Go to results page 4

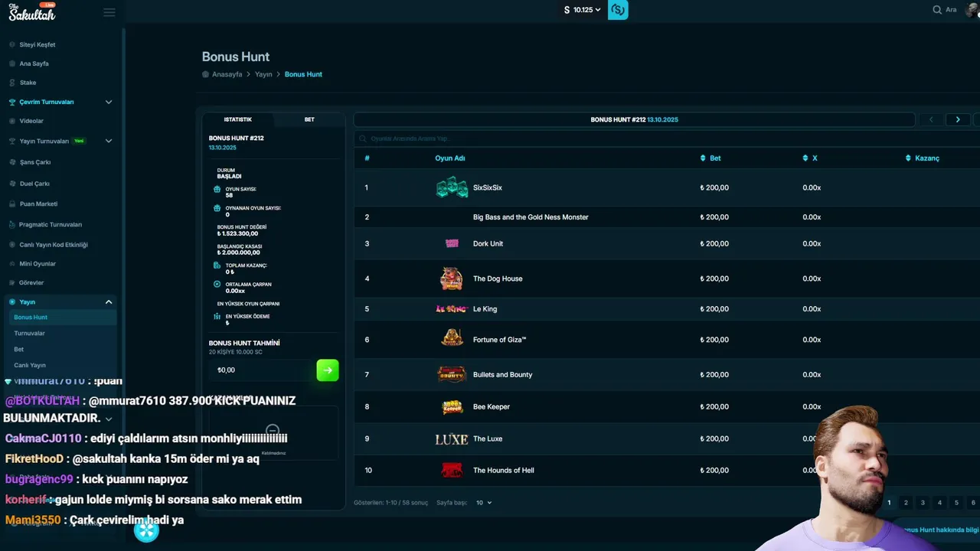point(939,503)
